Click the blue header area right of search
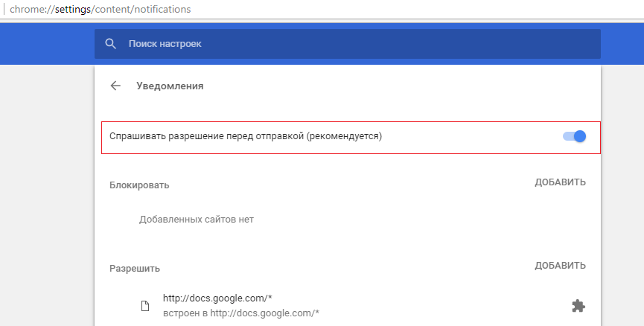The height and width of the screenshot is (326, 644). [622, 44]
